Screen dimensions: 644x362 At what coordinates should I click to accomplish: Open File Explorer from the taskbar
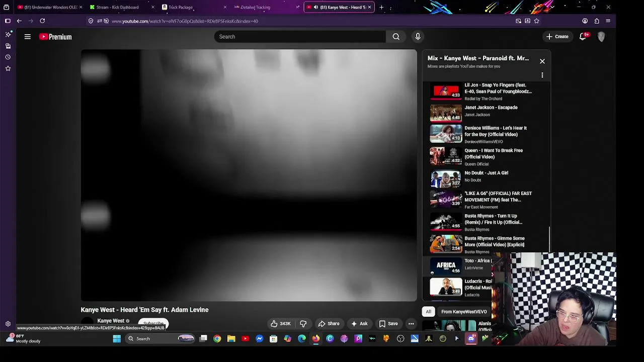(231, 339)
